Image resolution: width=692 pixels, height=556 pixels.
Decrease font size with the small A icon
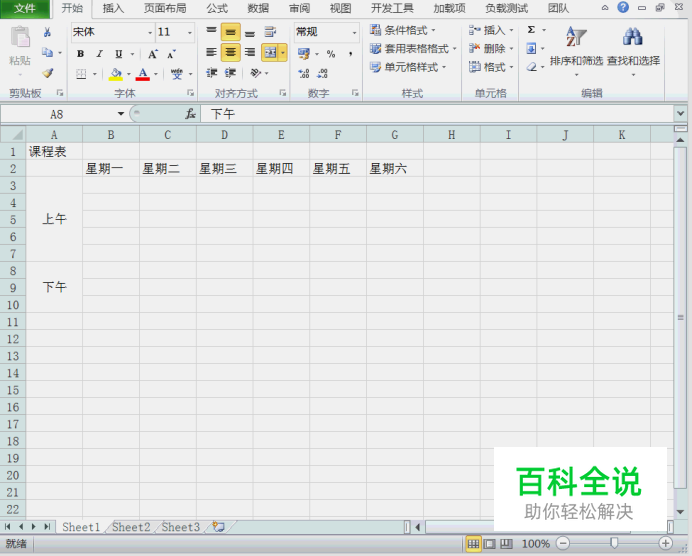pyautogui.click(x=172, y=54)
